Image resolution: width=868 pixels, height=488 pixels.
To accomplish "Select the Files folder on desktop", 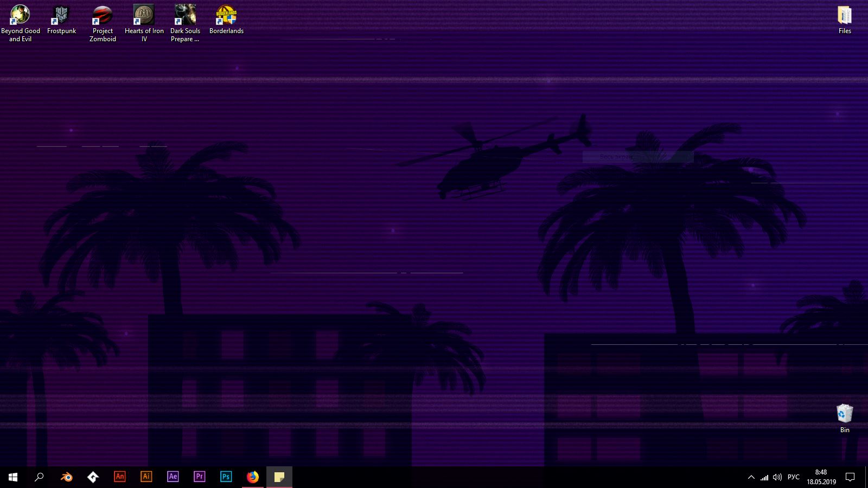I will pyautogui.click(x=845, y=20).
